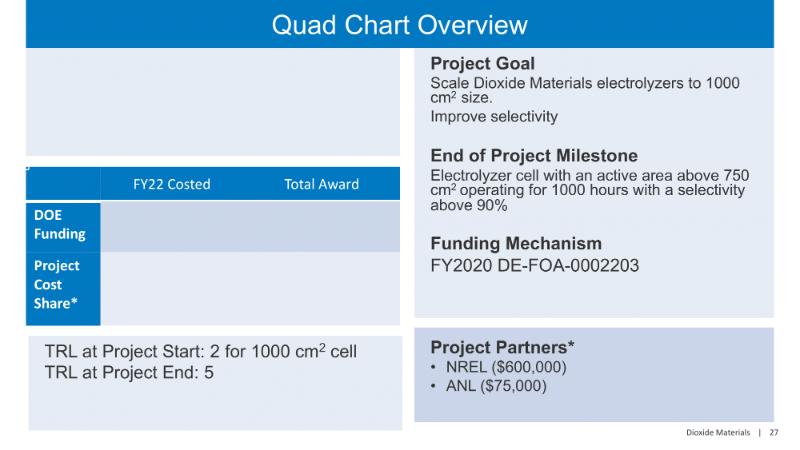Select the Project Goal heading
Image resolution: width=800 pixels, height=450 pixels.
point(482,64)
